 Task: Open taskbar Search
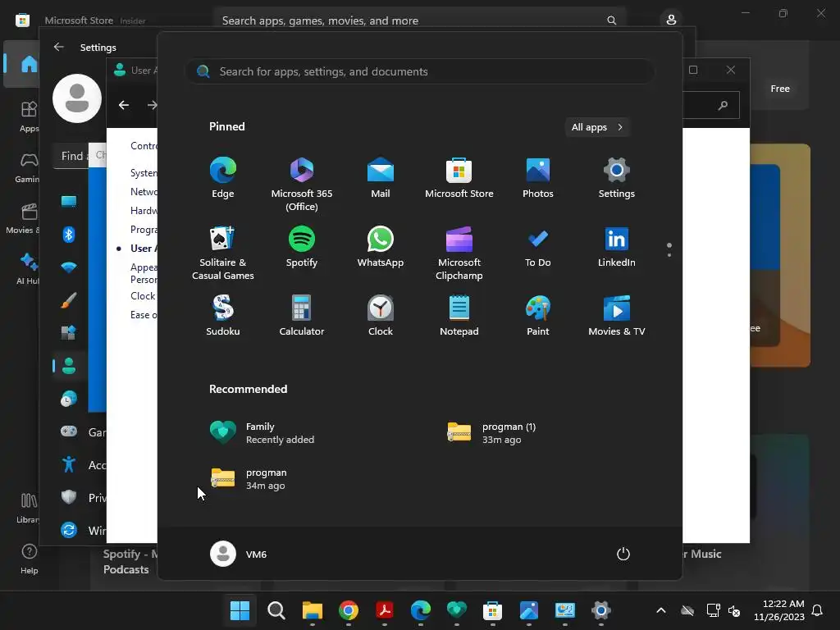click(x=276, y=610)
